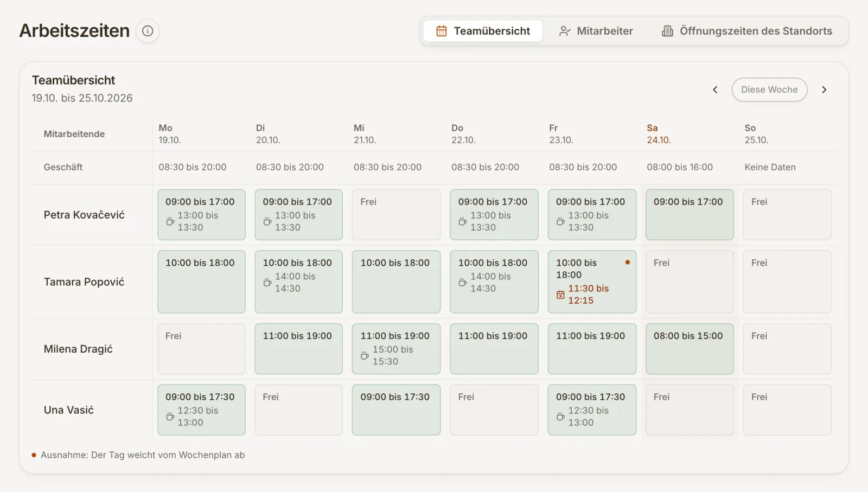868x492 pixels.
Task: Click the Mitarbeitende column header
Action: (x=74, y=134)
